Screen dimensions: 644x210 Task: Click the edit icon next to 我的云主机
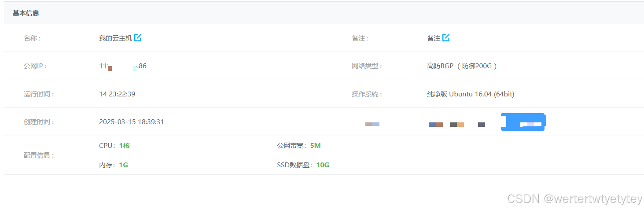(138, 38)
